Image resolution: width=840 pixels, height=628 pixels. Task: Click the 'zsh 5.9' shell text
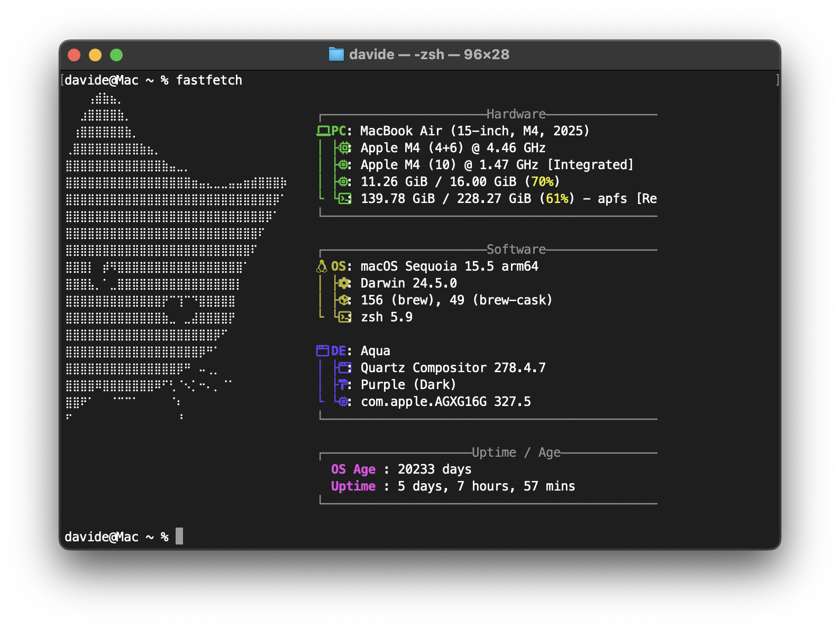coord(387,317)
